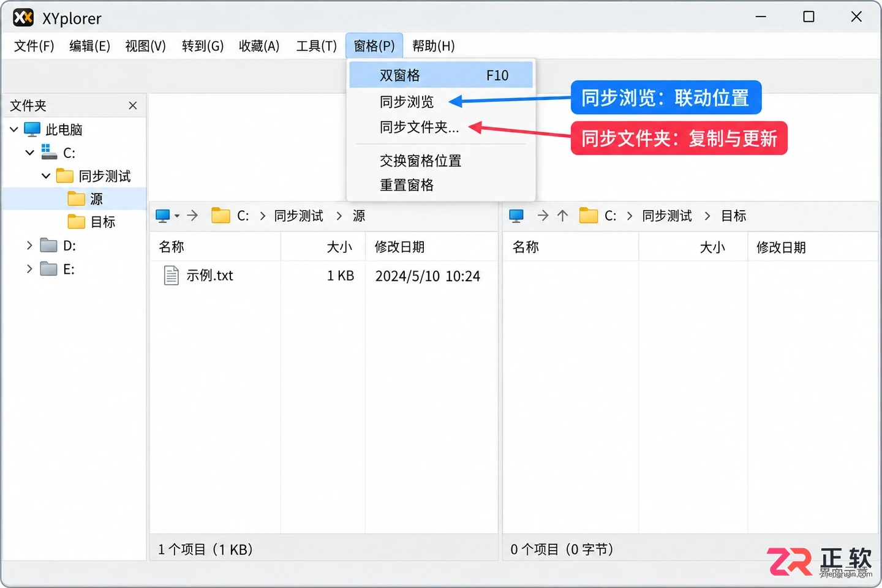Click right pane status 0 个项目 (0 字节)
882x588 pixels.
coord(562,549)
